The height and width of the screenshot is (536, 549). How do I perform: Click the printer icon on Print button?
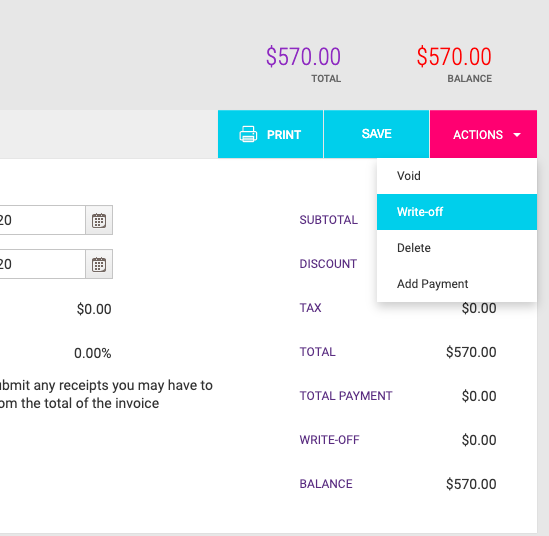[x=248, y=134]
